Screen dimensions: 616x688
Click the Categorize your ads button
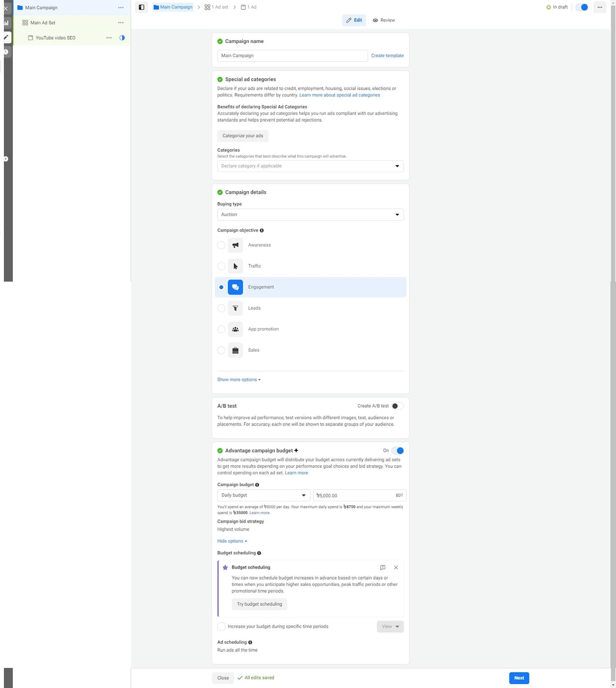[x=243, y=136]
